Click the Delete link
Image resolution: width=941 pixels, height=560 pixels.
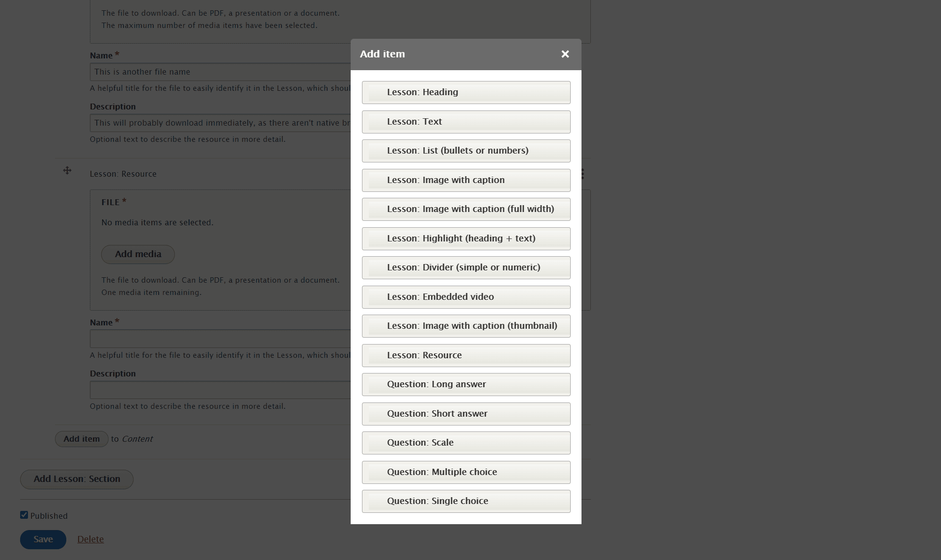(90, 539)
